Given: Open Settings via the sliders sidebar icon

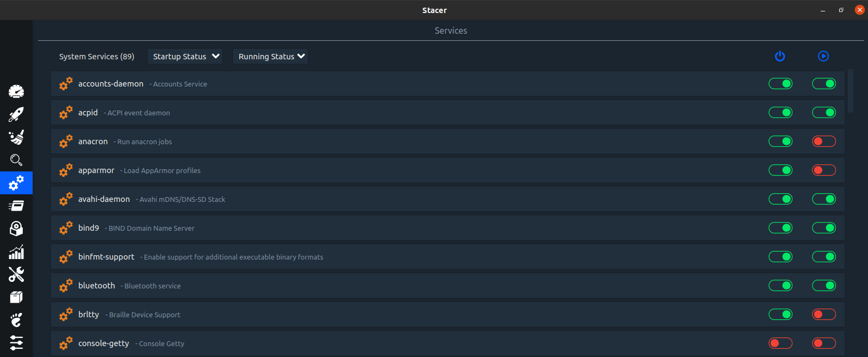Looking at the screenshot, I should tap(16, 343).
